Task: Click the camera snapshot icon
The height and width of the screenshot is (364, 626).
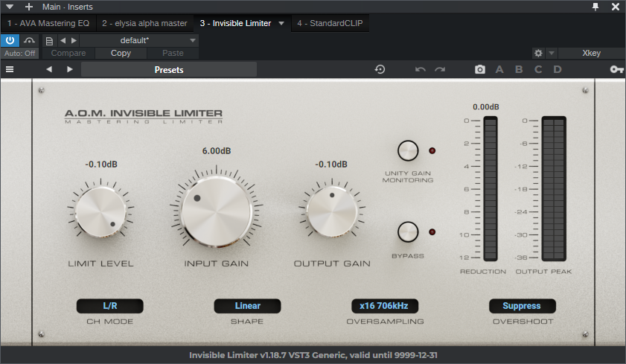Action: [480, 69]
